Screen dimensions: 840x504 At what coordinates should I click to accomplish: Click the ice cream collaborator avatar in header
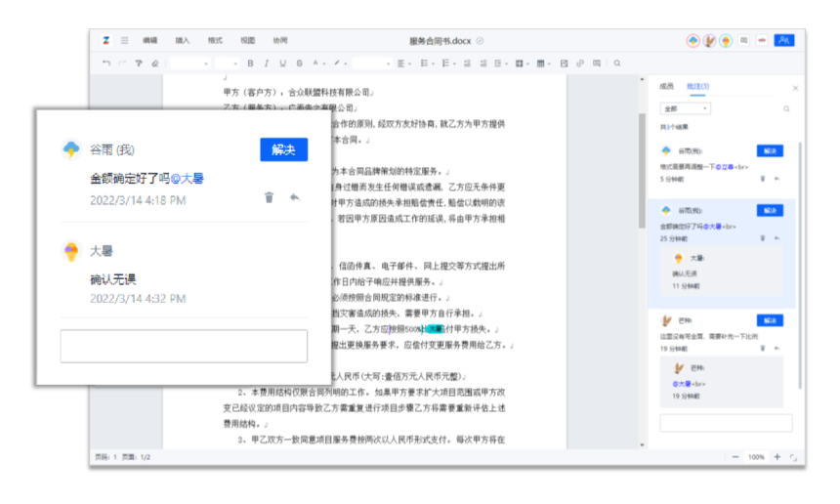tap(726, 41)
